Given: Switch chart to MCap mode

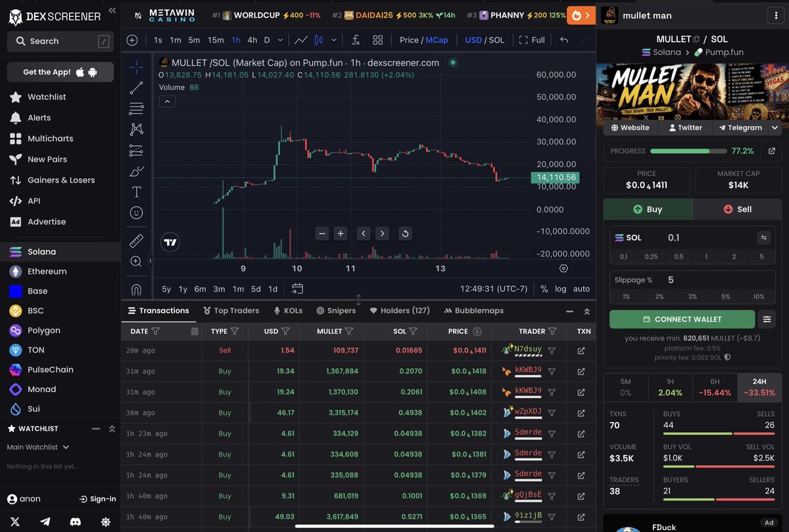Looking at the screenshot, I should pos(437,40).
